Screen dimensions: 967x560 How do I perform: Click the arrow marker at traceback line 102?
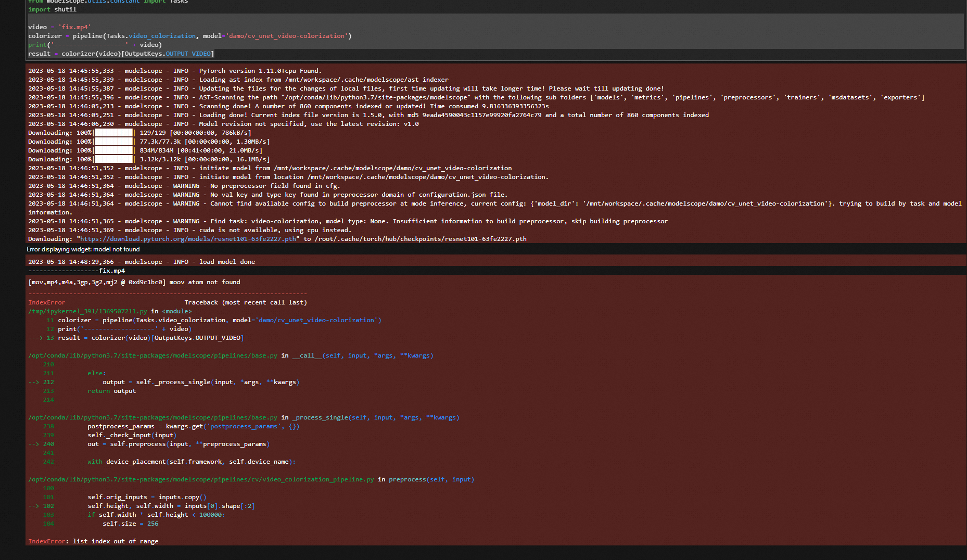34,506
